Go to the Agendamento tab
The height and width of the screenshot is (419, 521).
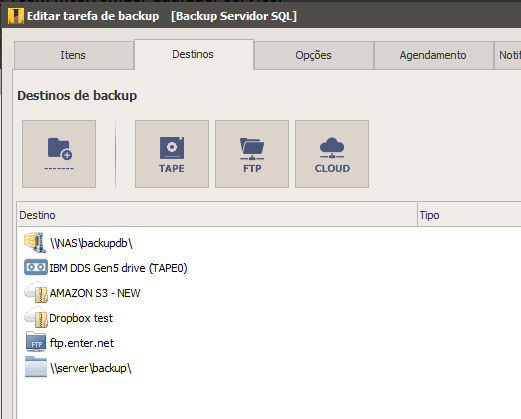click(433, 55)
